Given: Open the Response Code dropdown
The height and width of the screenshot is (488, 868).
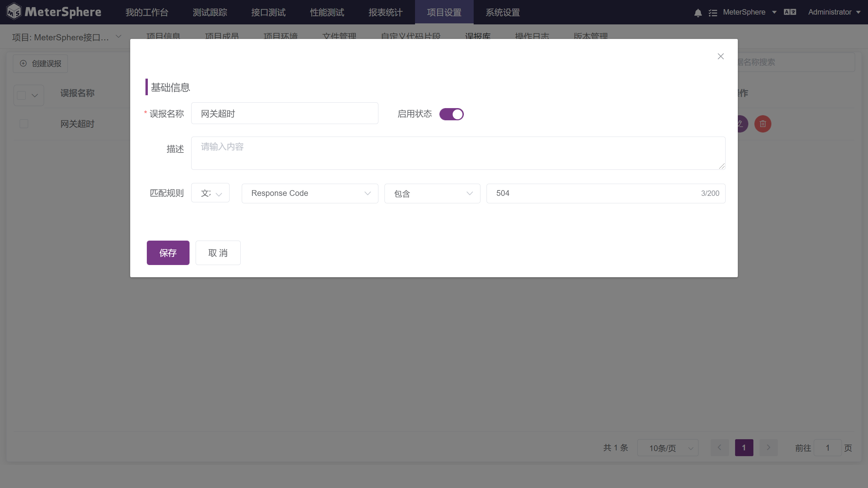Looking at the screenshot, I should 310,193.
